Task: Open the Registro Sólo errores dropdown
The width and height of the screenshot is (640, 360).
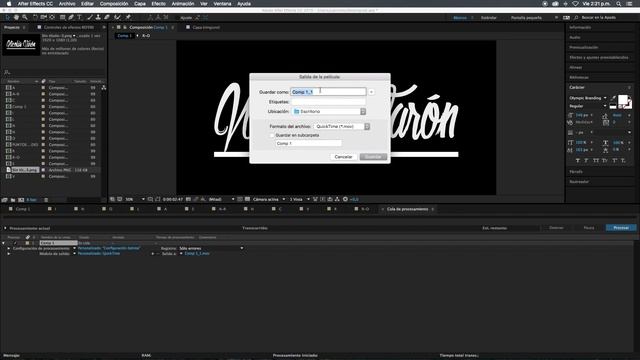Action: (211, 248)
